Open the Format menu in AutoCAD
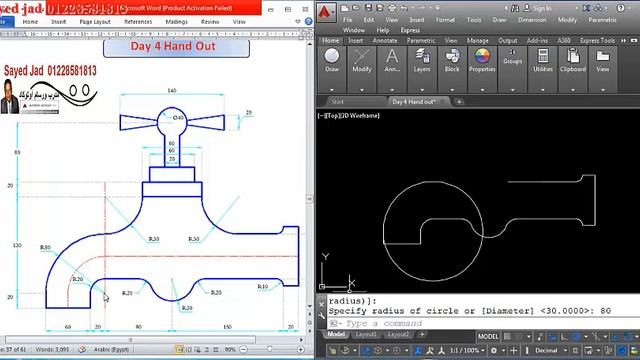 (445, 20)
